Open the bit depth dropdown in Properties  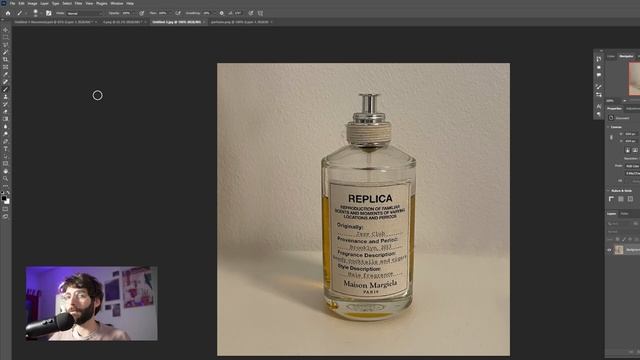tap(633, 173)
